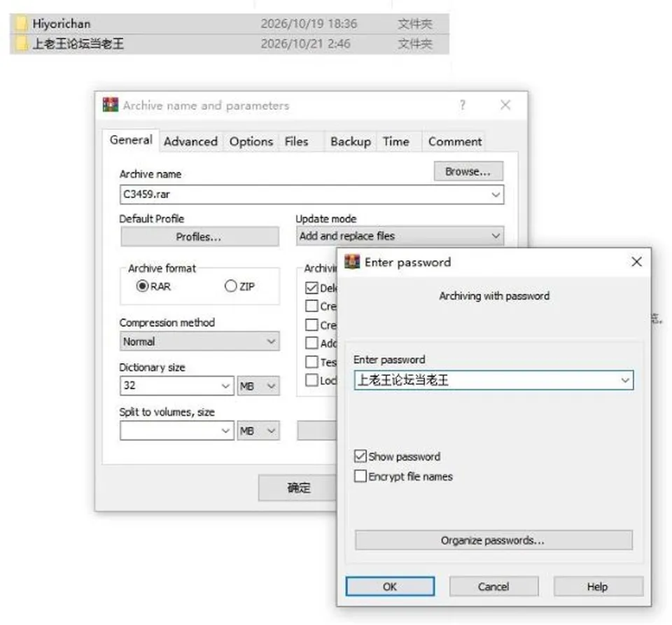
Task: Select the ZIP archive format
Action: 230,286
